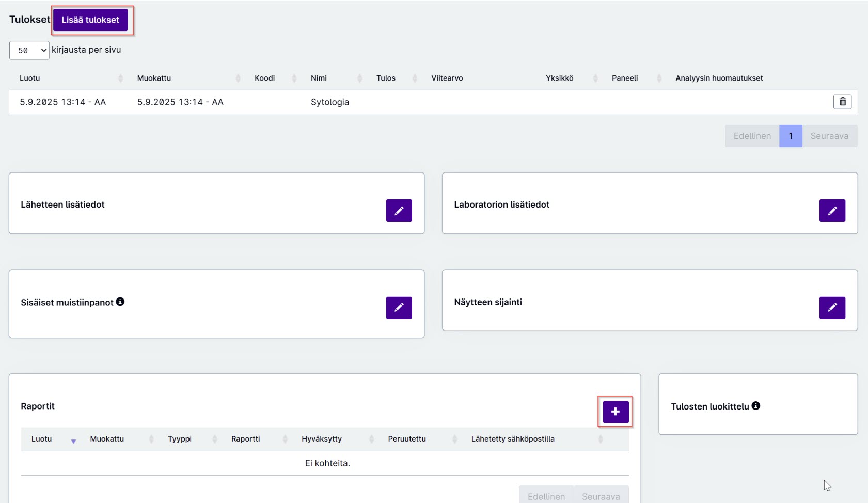Click the Lisää tulokset button
The height and width of the screenshot is (503, 868).
tap(90, 20)
